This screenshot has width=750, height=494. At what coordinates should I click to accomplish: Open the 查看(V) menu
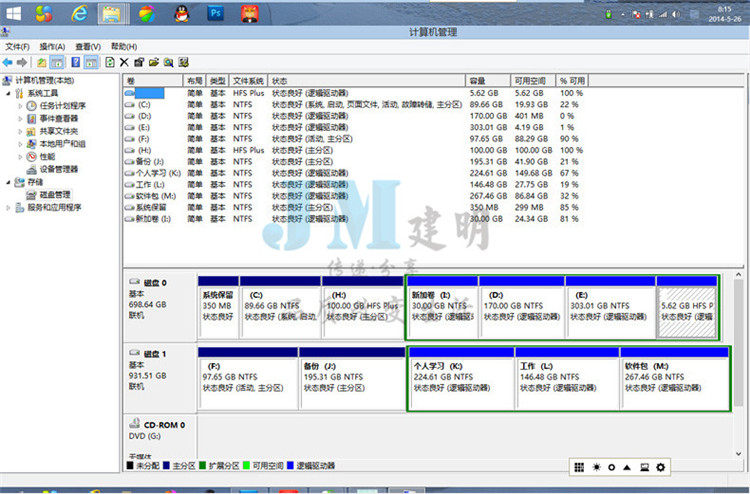[x=88, y=46]
